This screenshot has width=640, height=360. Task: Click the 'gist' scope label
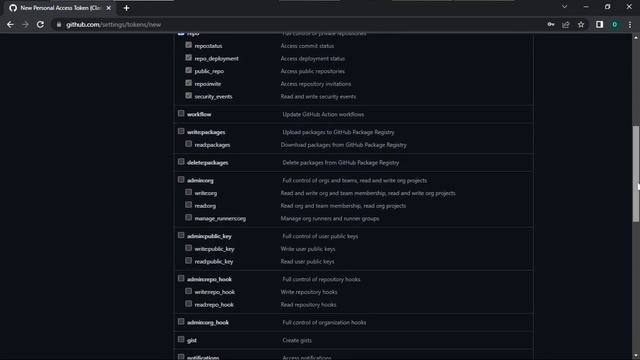(x=192, y=340)
